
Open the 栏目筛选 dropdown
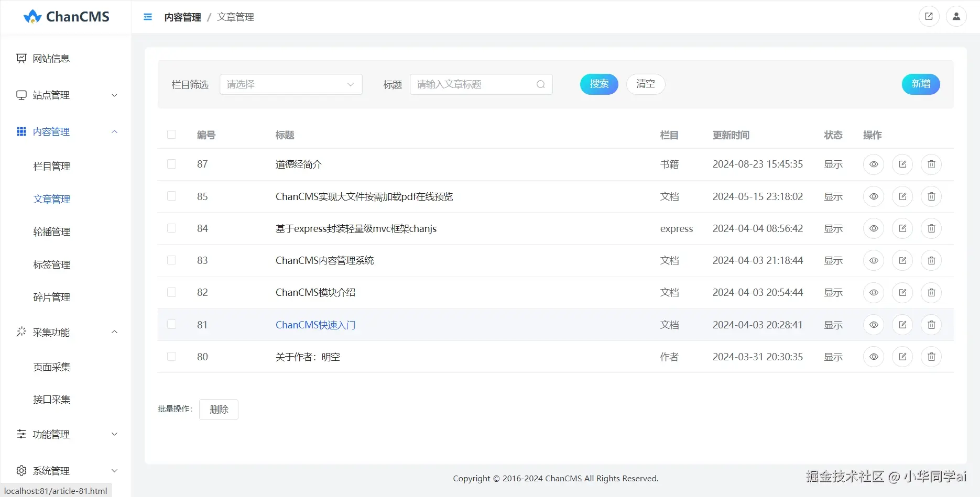[291, 84]
